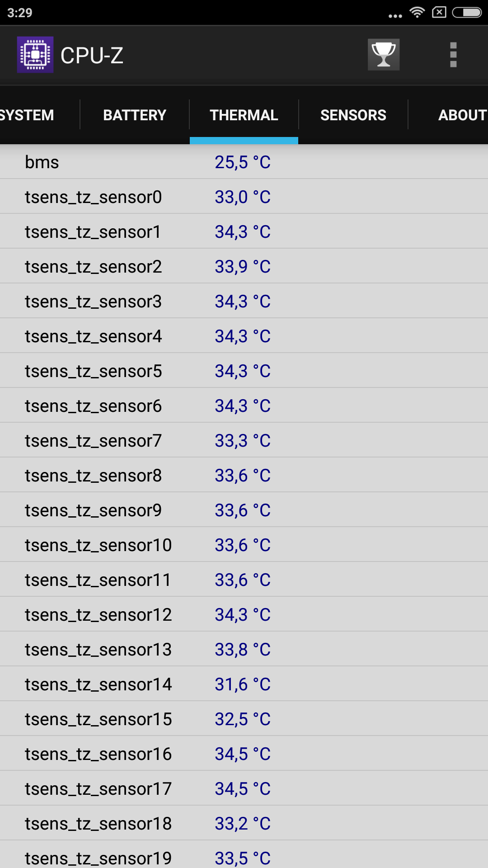Tap the CPU-Z title text
Screen dimensions: 488x868
(92, 55)
